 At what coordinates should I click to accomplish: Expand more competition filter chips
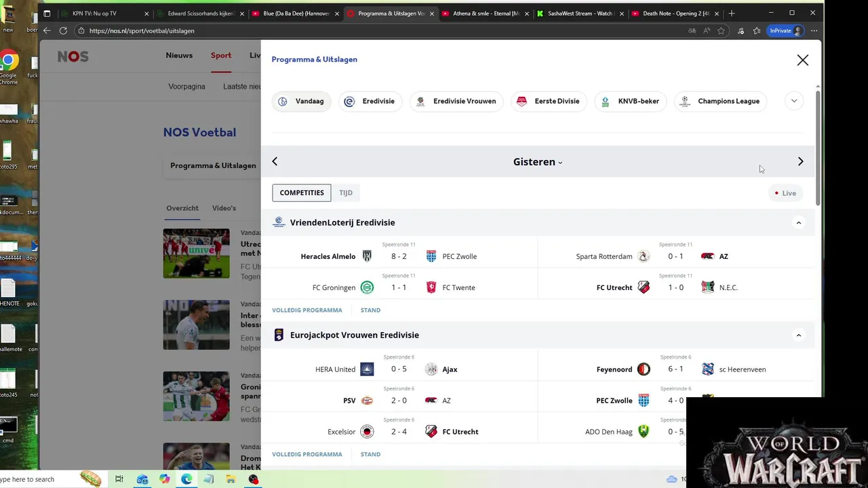click(794, 101)
